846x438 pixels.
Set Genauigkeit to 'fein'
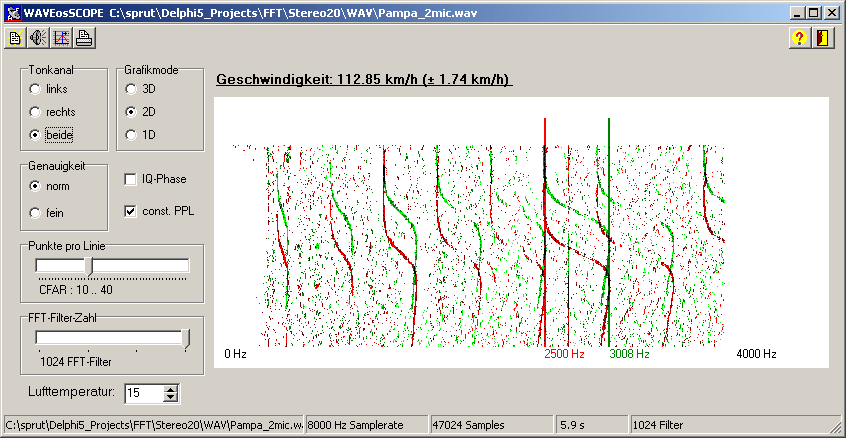36,213
